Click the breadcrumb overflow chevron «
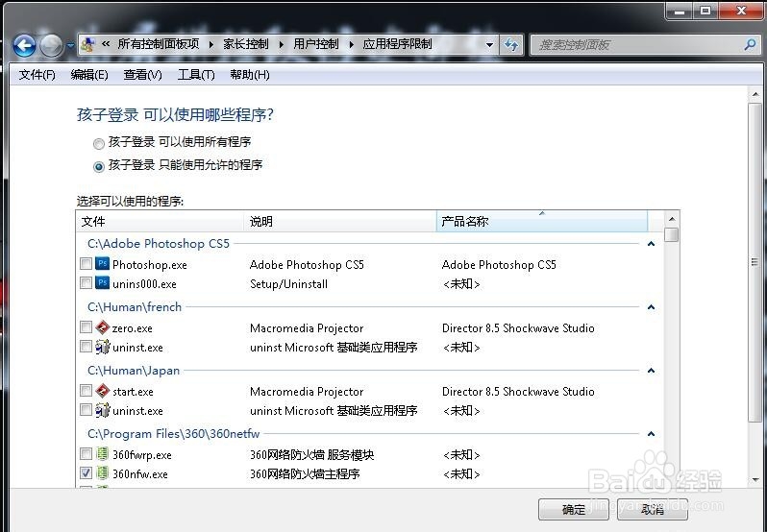The image size is (767, 532). point(106,44)
